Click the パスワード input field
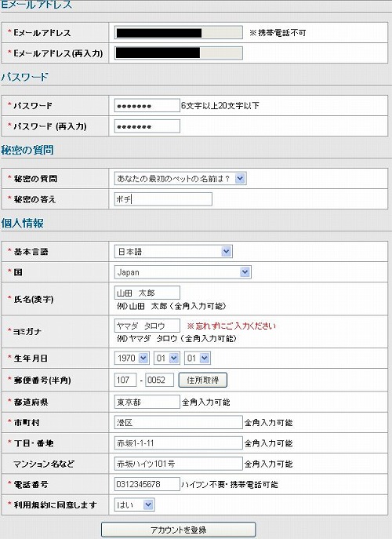Viewport: 392px width, 539px height. tap(147, 106)
